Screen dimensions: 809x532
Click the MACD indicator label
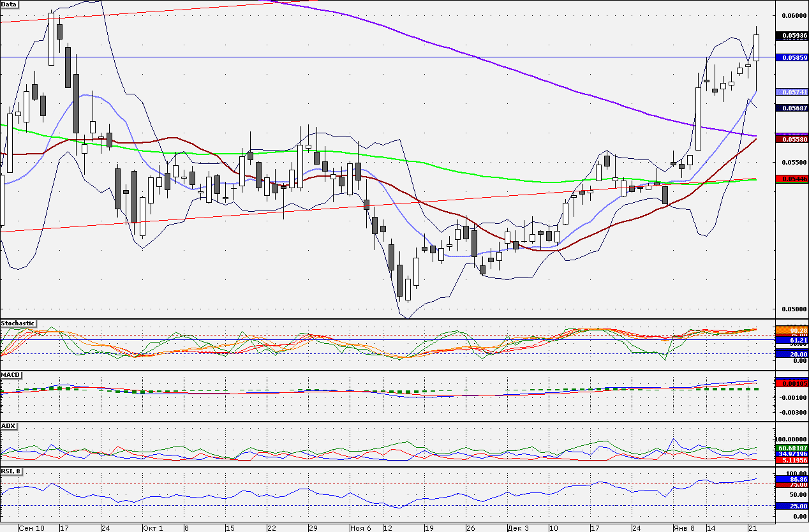(x=11, y=374)
